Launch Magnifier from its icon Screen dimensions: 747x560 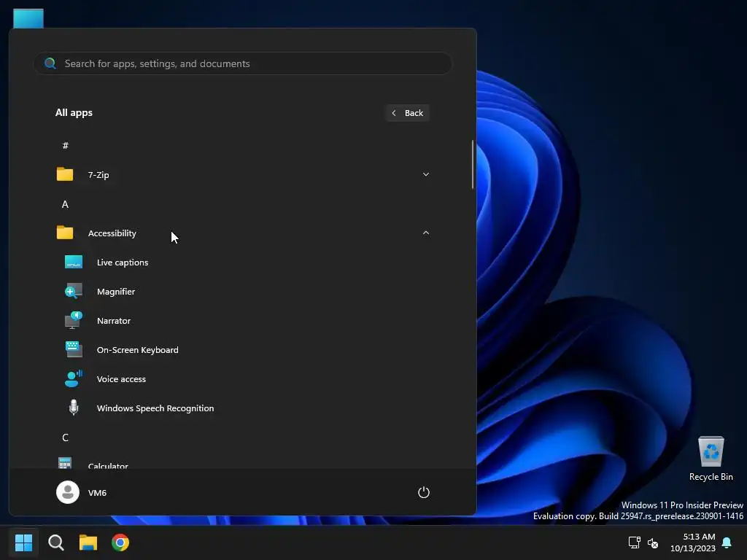[74, 292]
